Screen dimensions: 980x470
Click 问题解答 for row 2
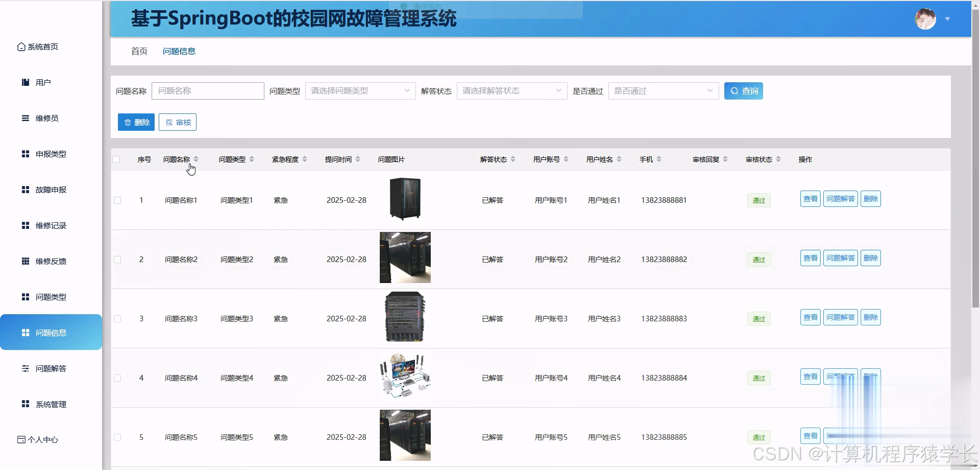point(840,258)
